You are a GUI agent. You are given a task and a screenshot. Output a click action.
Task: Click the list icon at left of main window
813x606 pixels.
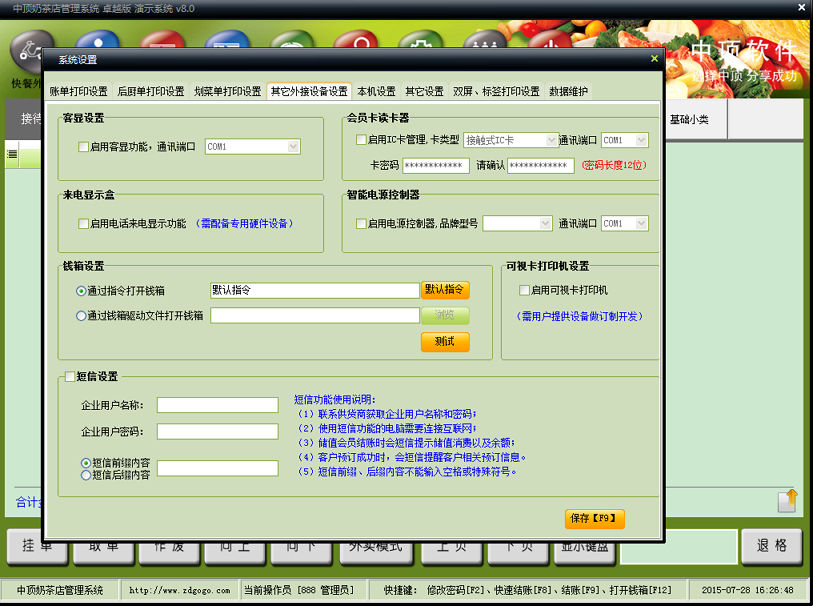tap(12, 154)
